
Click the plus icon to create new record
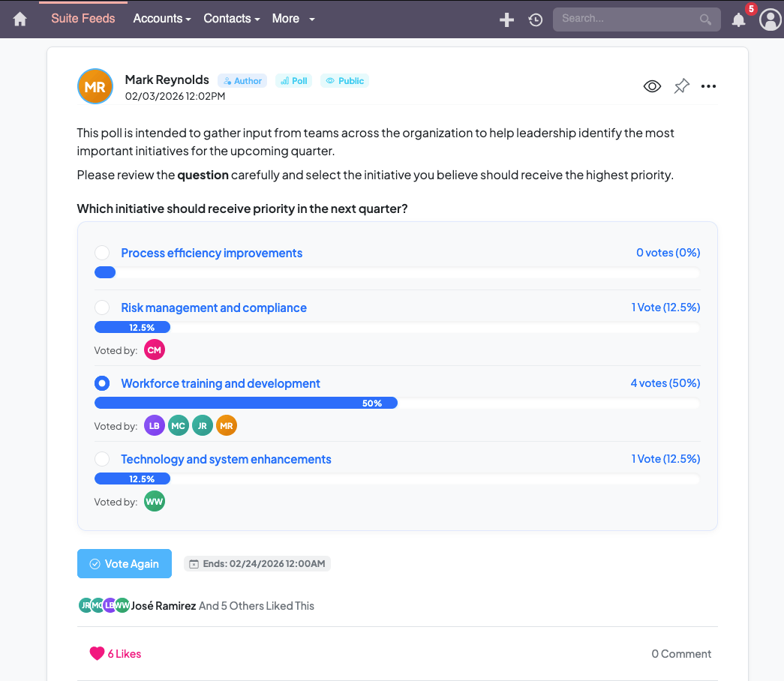(506, 19)
